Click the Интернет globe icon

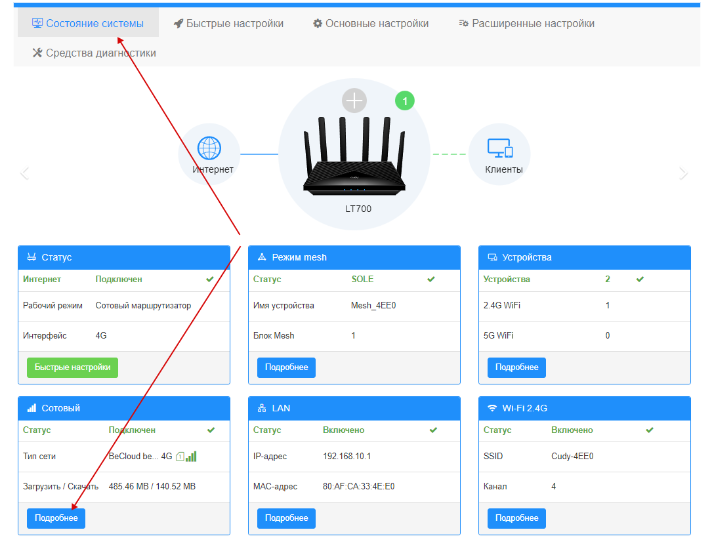pyautogui.click(x=209, y=148)
